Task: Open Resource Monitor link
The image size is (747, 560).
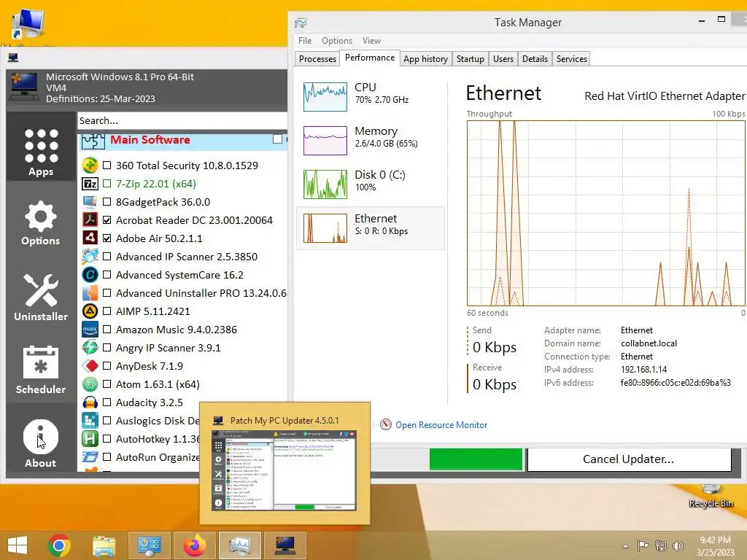Action: 441,425
